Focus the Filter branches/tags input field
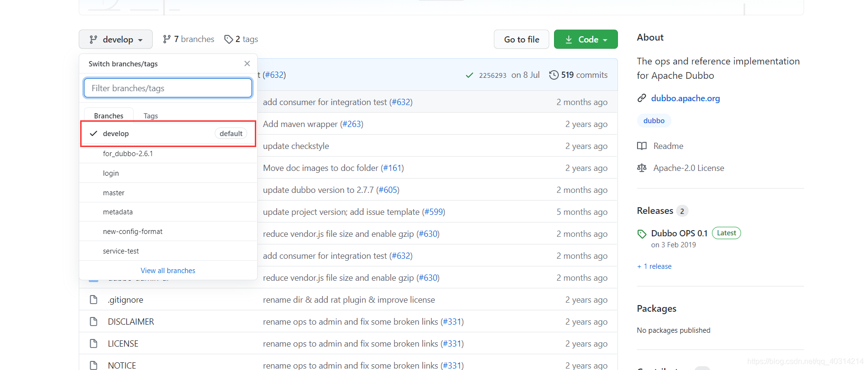This screenshot has height=370, width=868. pyautogui.click(x=168, y=88)
